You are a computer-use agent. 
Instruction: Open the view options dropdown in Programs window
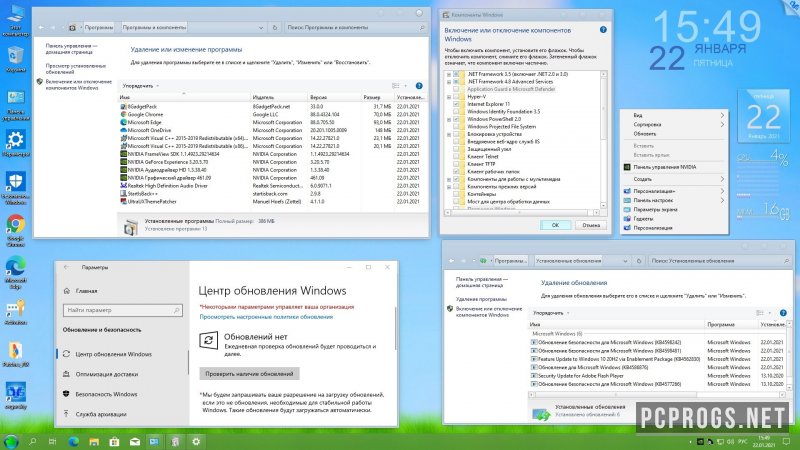pyautogui.click(x=406, y=86)
